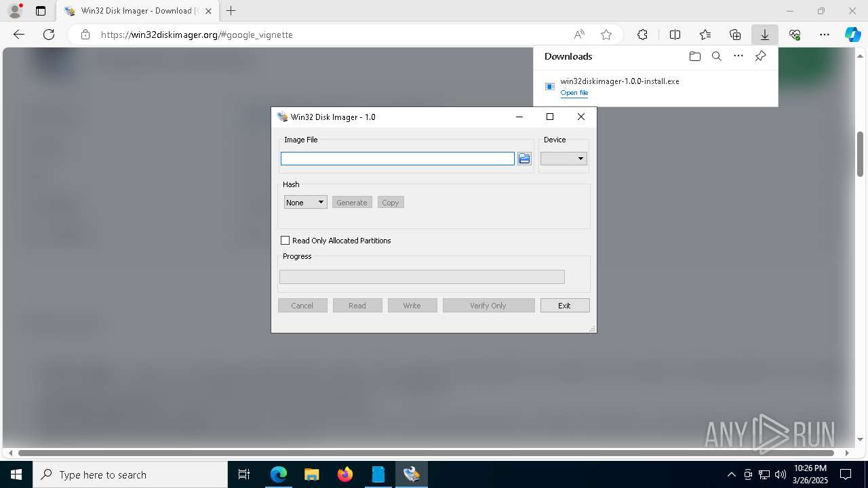Toggle Split screen icon

tap(675, 35)
